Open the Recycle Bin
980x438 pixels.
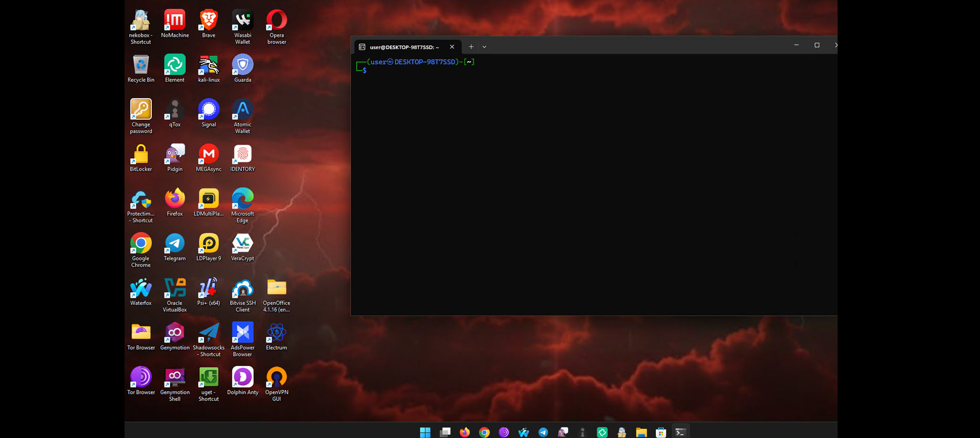pos(141,69)
